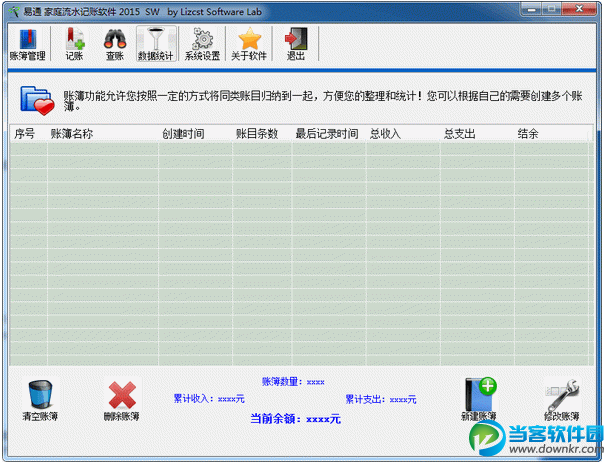
Task: Click the 退出 exit icon
Action: pos(296,44)
